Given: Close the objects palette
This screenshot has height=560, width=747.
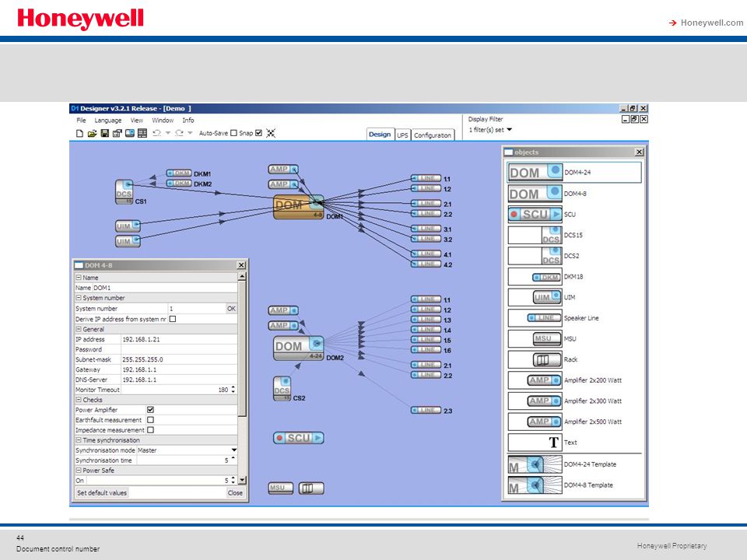Looking at the screenshot, I should tap(639, 152).
